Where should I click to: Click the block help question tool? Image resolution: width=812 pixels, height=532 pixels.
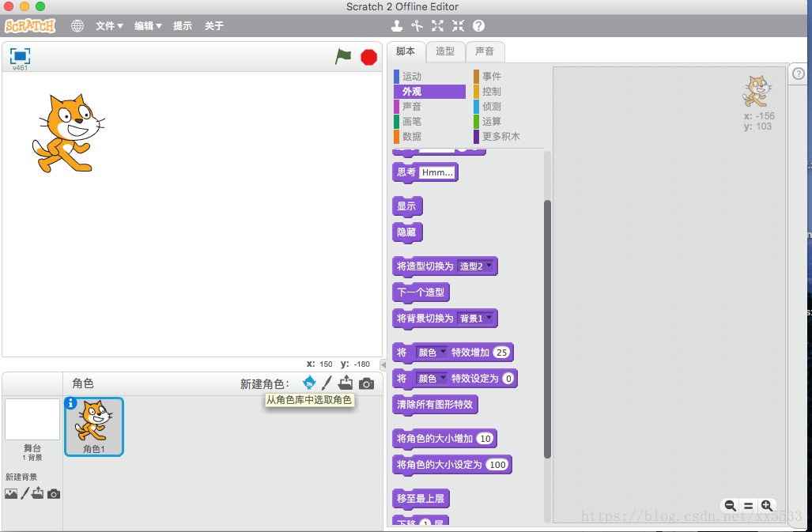478,25
